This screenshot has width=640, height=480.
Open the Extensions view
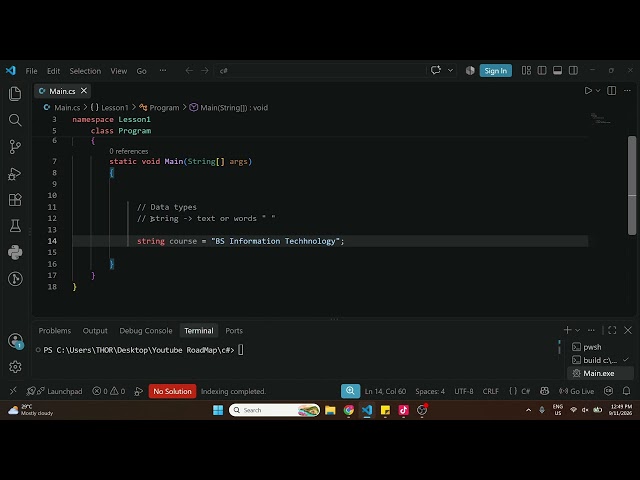[15, 200]
